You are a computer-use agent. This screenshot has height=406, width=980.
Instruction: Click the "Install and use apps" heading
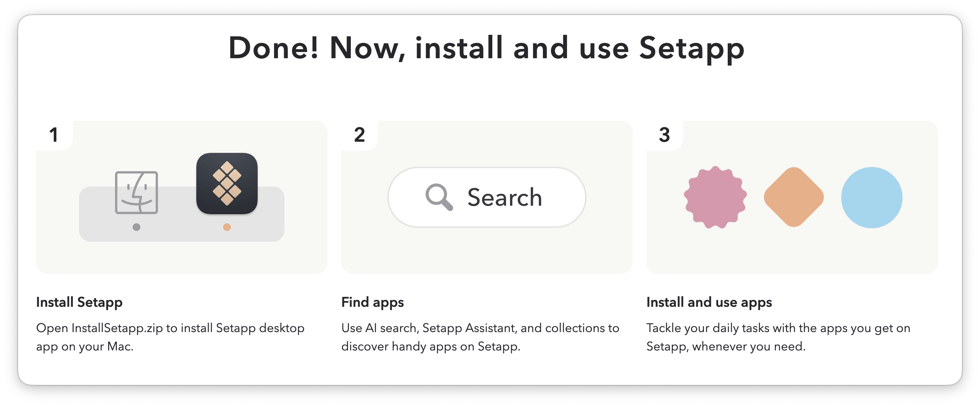click(709, 302)
